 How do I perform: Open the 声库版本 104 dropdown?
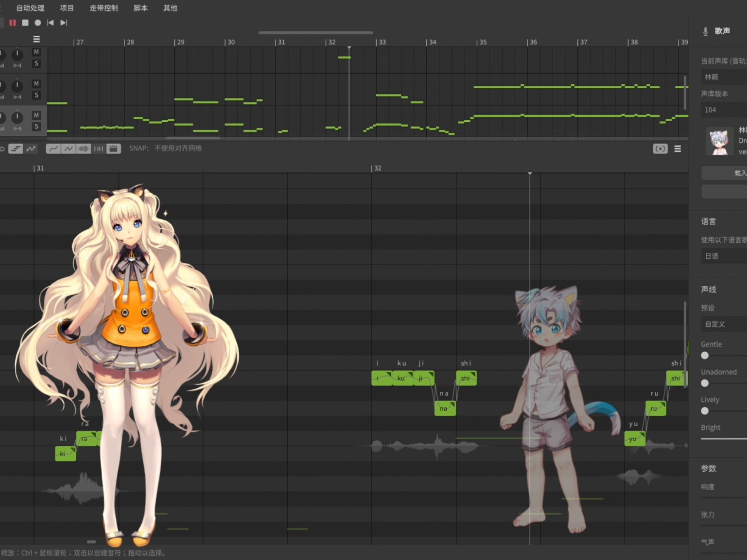[x=724, y=110]
